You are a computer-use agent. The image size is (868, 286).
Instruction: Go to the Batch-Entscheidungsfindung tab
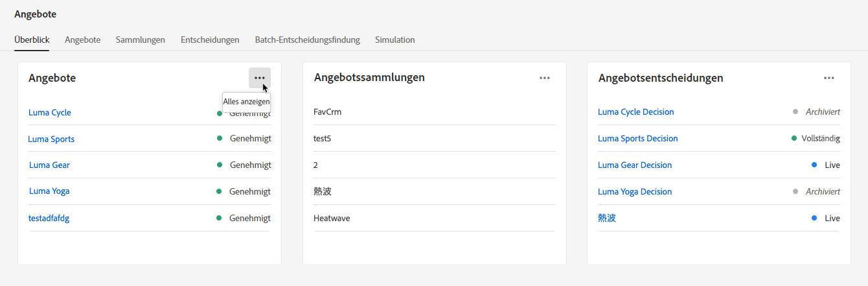pos(307,40)
